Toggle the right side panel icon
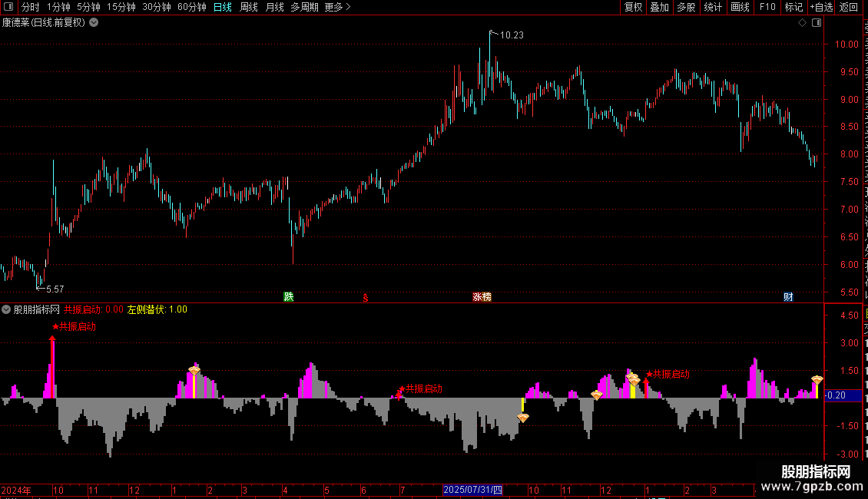 [x=817, y=23]
